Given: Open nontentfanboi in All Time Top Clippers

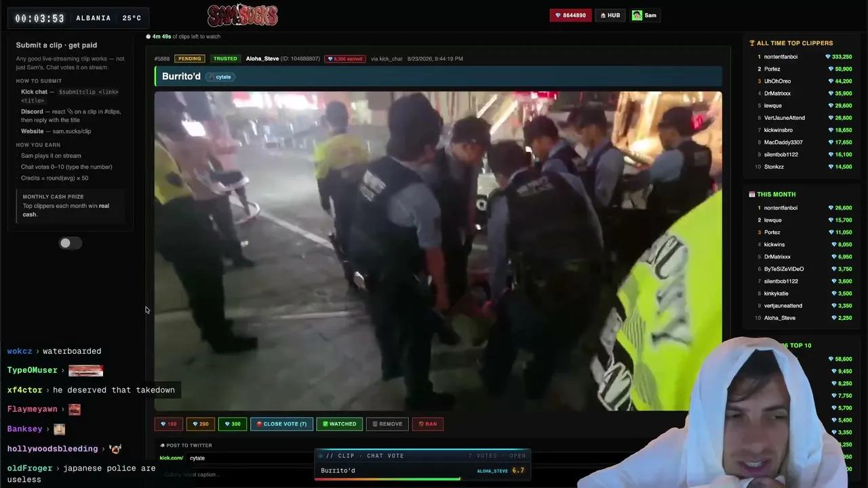Looking at the screenshot, I should tap(781, 57).
